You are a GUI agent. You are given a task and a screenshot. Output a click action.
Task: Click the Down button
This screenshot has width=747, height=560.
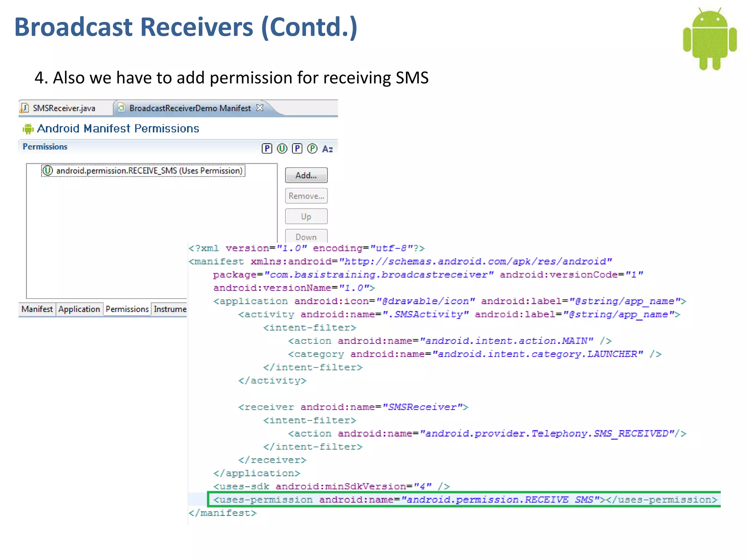pos(306,236)
